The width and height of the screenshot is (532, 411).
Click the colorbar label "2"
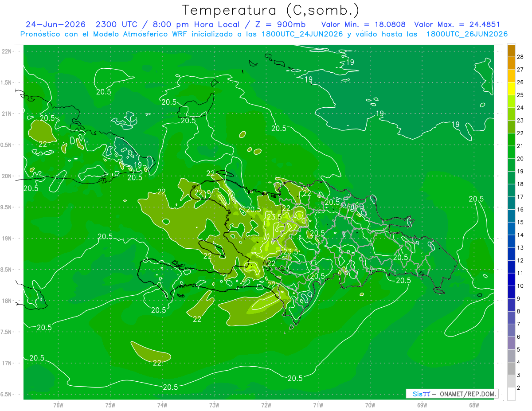pos(519,388)
